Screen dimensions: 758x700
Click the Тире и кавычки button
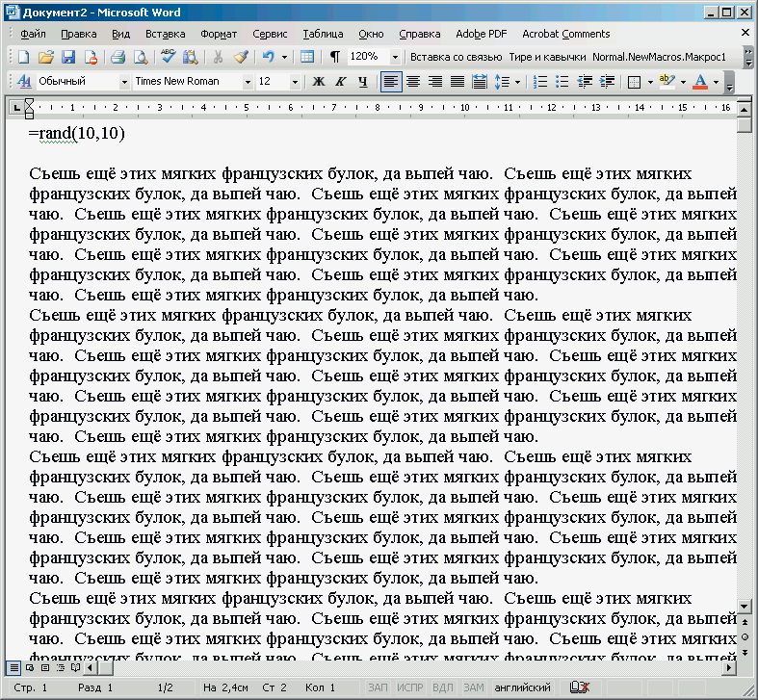pyautogui.click(x=546, y=57)
